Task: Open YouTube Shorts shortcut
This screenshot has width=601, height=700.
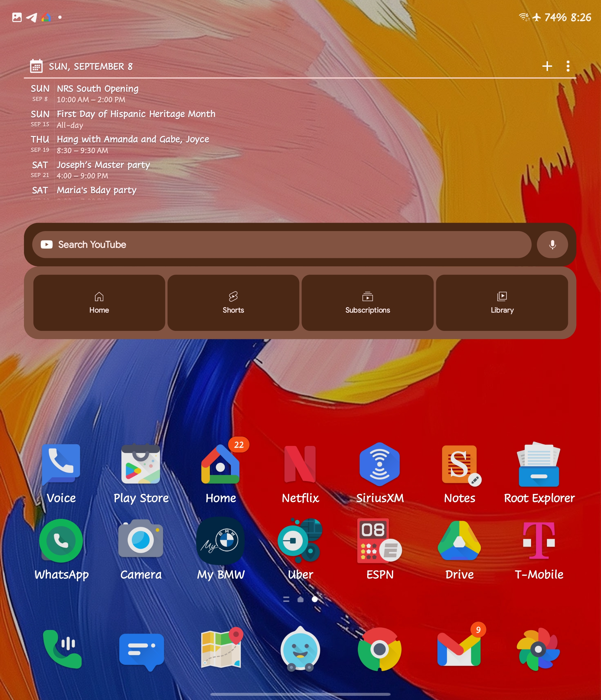Action: 233,302
